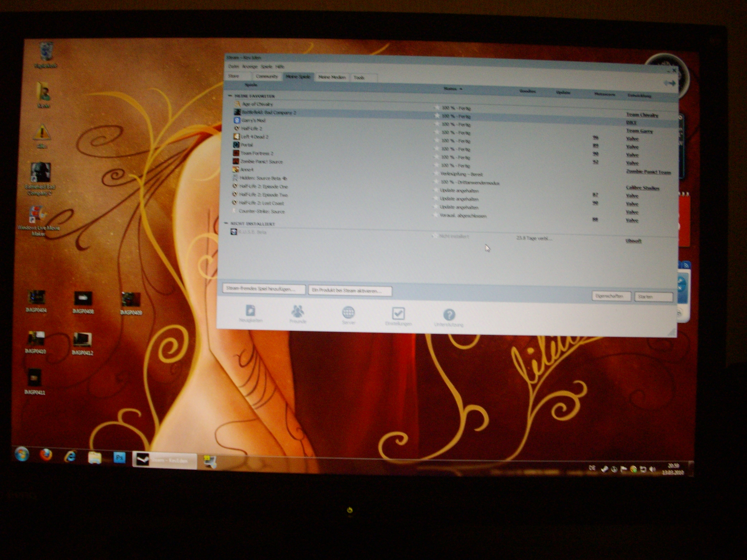747x560 pixels.
Task: Toggle favorite star on 100 % - Drittanwendermodus row
Action: coord(436,181)
